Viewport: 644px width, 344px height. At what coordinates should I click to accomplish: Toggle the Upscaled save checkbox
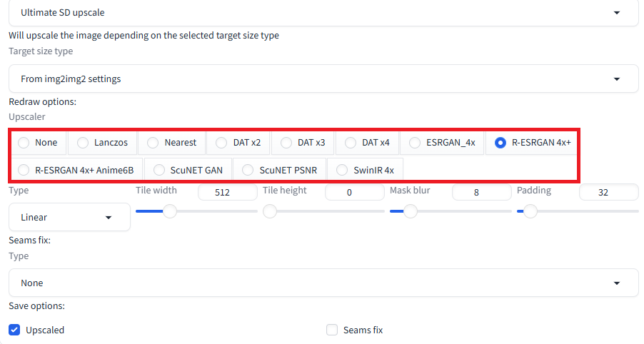pos(14,330)
